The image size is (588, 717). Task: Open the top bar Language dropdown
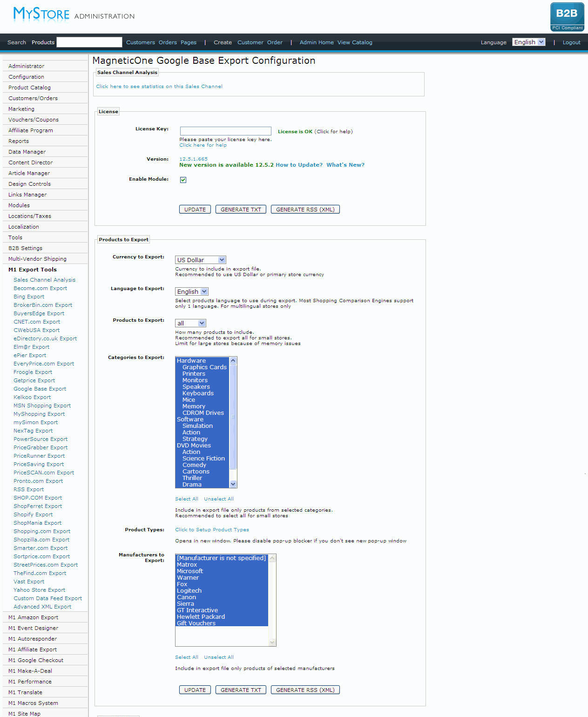tap(528, 42)
